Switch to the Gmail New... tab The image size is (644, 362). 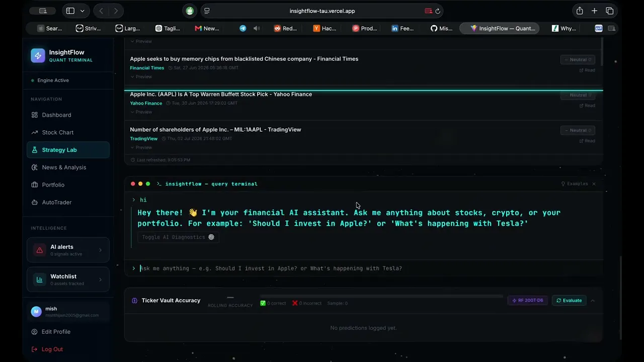207,29
